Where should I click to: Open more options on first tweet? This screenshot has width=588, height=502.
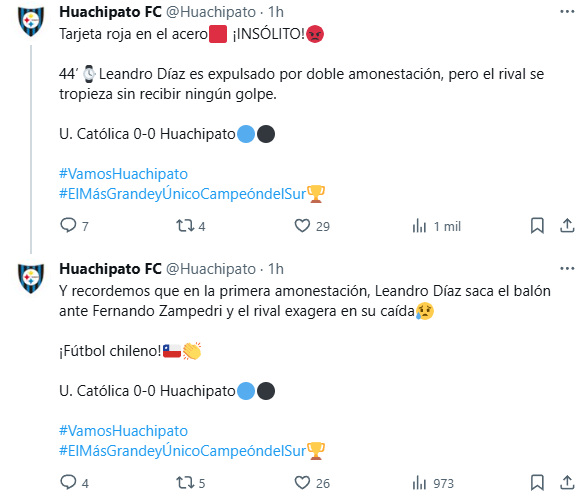point(567,12)
